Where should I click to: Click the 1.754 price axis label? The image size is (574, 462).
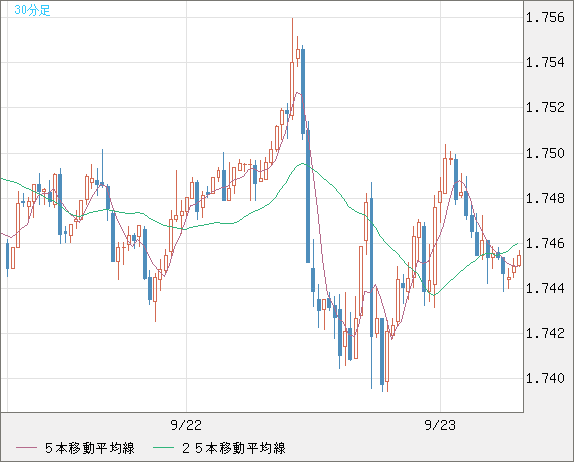coord(545,62)
